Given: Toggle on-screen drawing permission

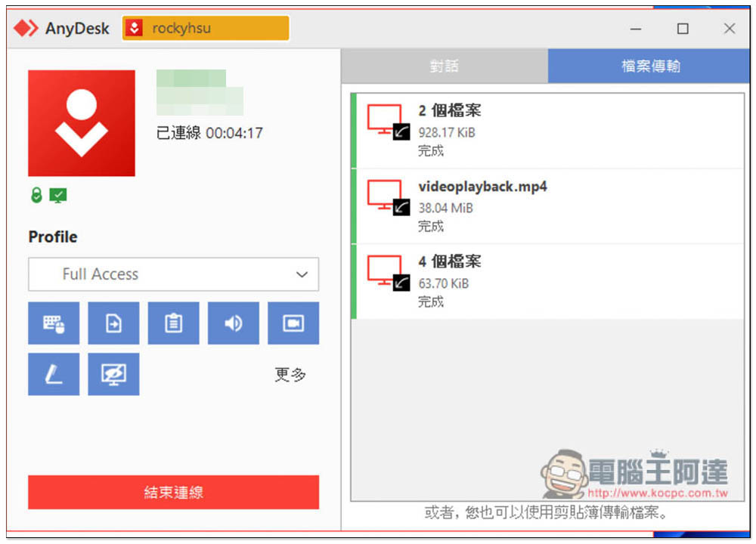Looking at the screenshot, I should pos(54,374).
